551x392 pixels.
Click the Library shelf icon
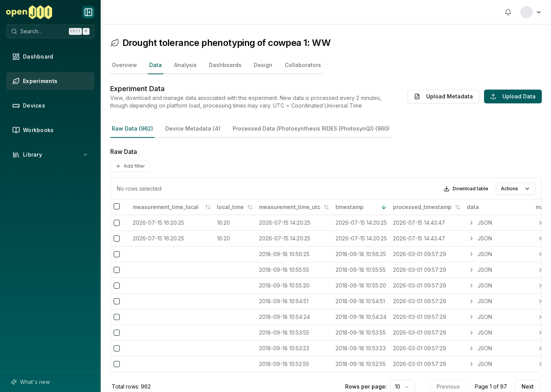click(16, 155)
